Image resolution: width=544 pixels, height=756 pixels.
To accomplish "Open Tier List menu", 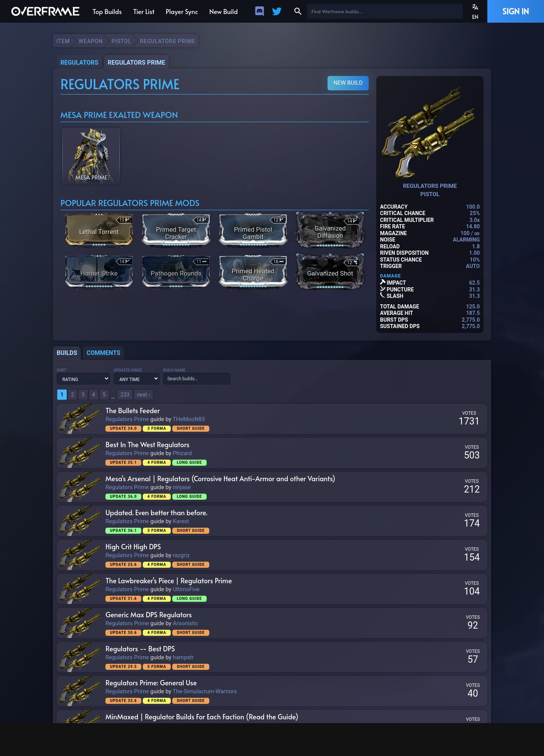I will [x=144, y=12].
